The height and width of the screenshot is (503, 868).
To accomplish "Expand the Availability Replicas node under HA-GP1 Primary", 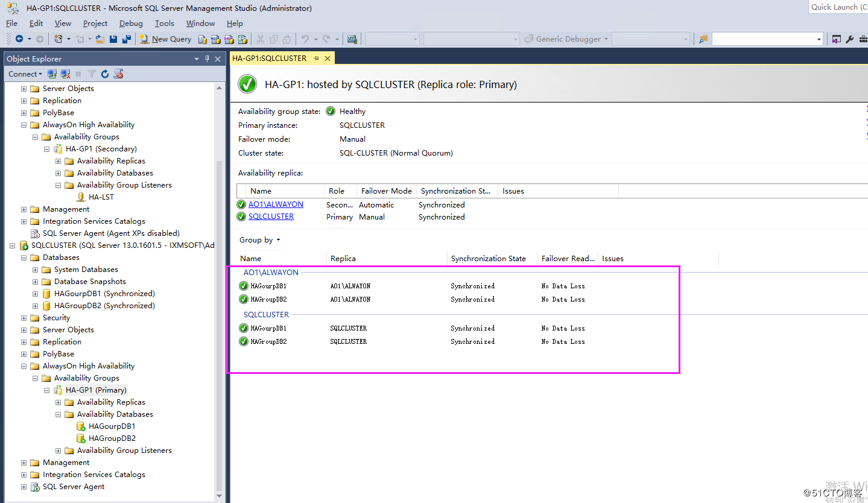I will 58,402.
